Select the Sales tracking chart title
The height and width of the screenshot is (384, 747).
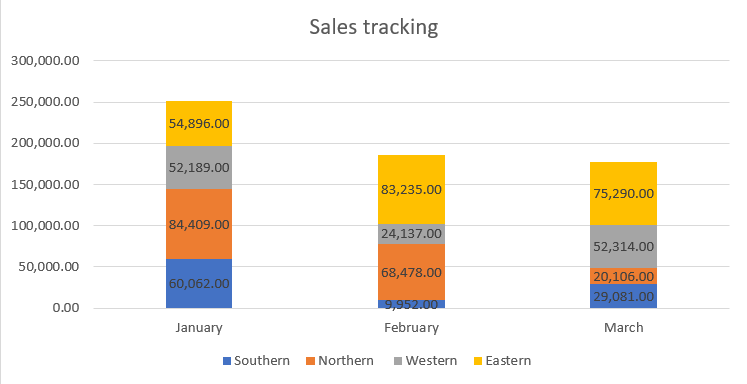point(374,27)
